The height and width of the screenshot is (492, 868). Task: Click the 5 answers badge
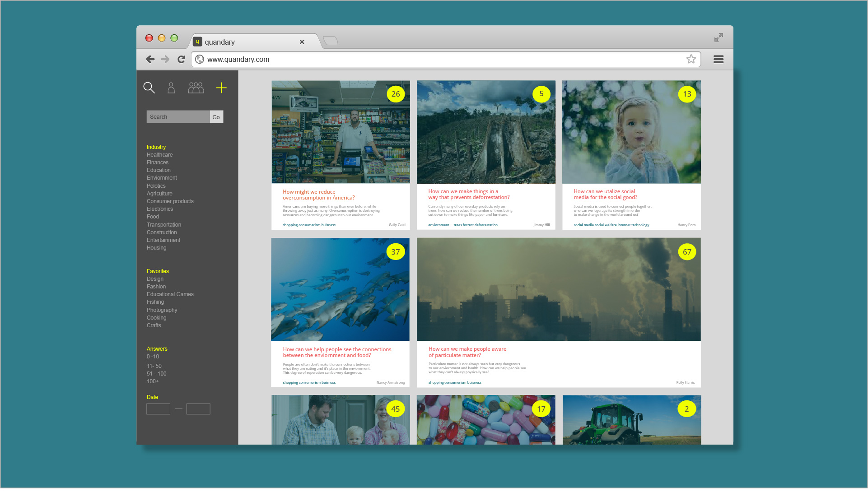point(541,94)
